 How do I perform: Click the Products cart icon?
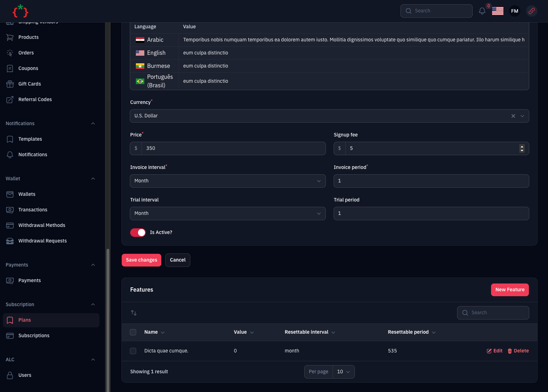pyautogui.click(x=10, y=37)
